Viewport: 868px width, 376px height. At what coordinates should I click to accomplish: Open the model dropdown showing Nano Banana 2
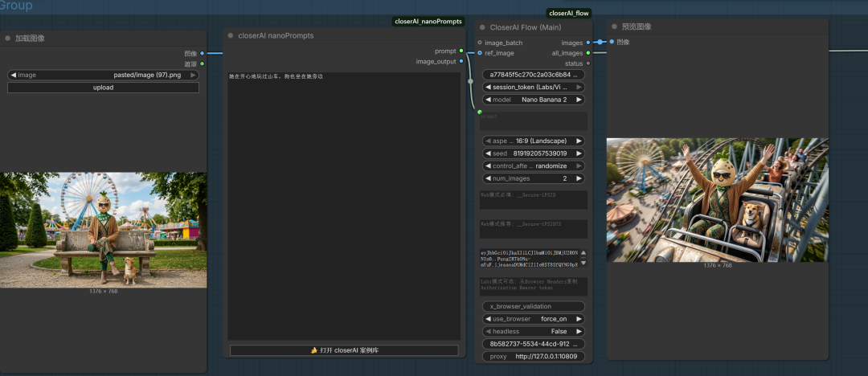coord(534,100)
